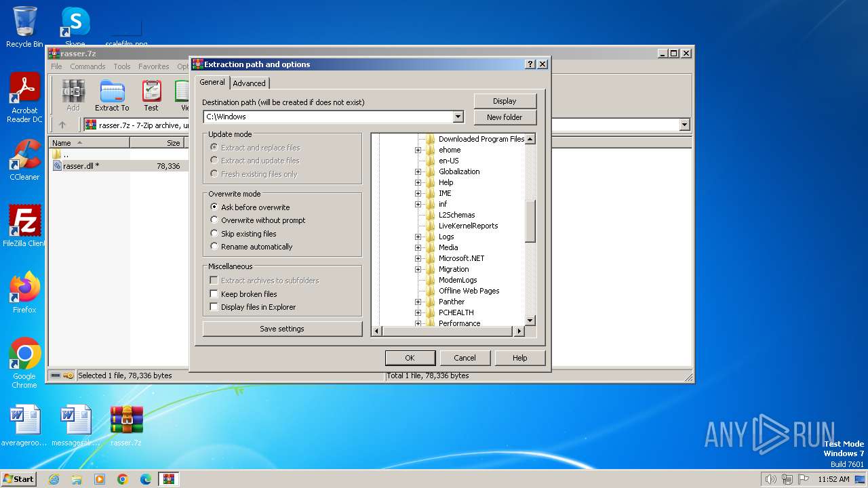Image resolution: width=868 pixels, height=488 pixels.
Task: Click the Destination path input field
Action: tap(328, 117)
